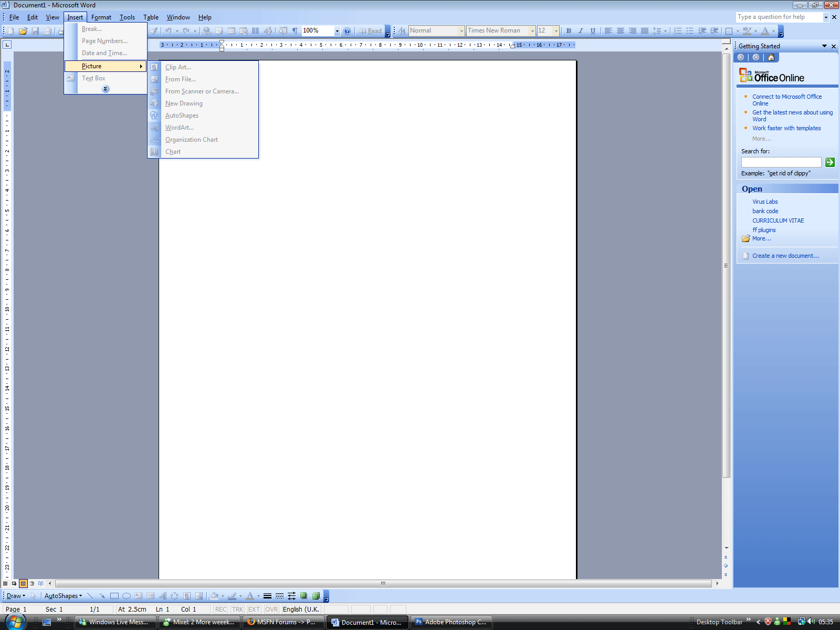The width and height of the screenshot is (840, 630).
Task: Open the Tools menu
Action: coord(127,17)
